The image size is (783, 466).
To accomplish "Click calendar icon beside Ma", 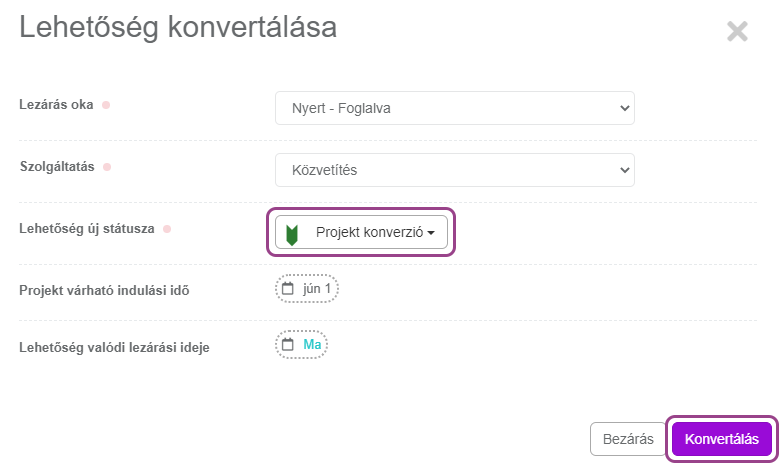I will click(288, 345).
